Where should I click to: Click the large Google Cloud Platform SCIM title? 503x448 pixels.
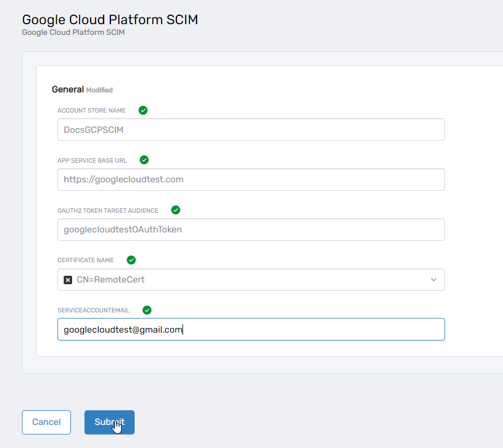tap(110, 20)
